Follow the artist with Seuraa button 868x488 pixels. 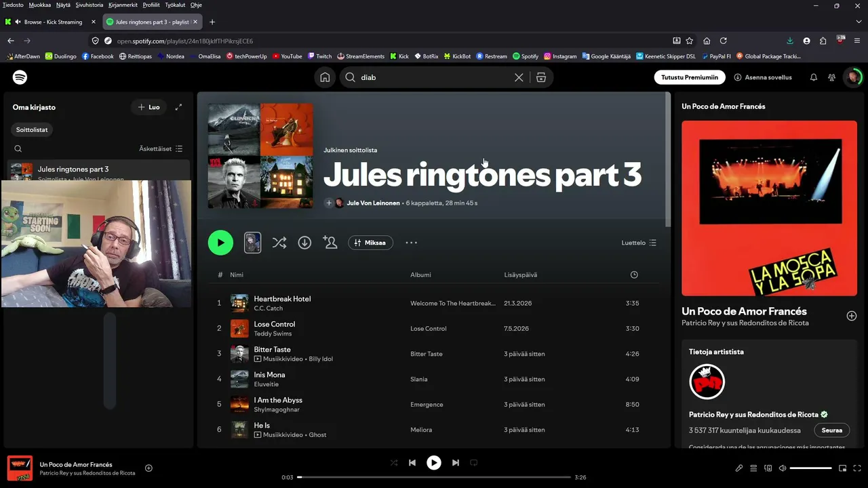(832, 430)
